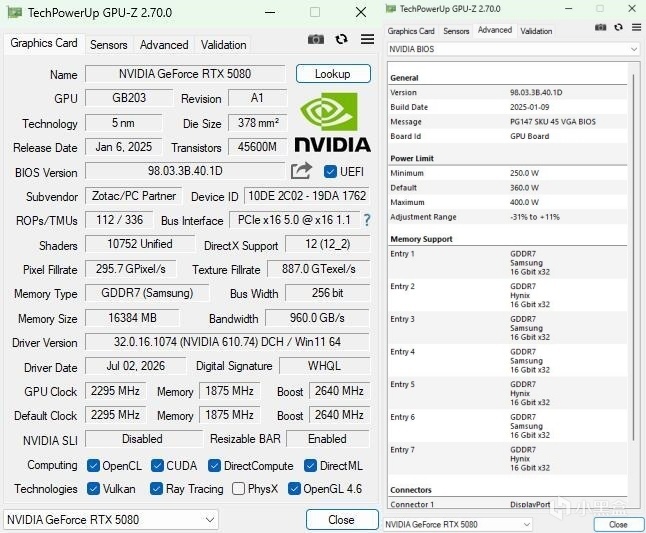This screenshot has height=533, width=646.
Task: Open Validation tab in right GPU-Z window
Action: [x=536, y=31]
